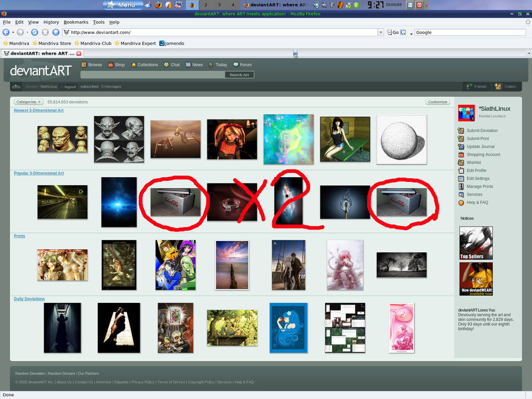Click the Friends icon in the user bar
The height and width of the screenshot is (399, 532).
click(x=469, y=87)
